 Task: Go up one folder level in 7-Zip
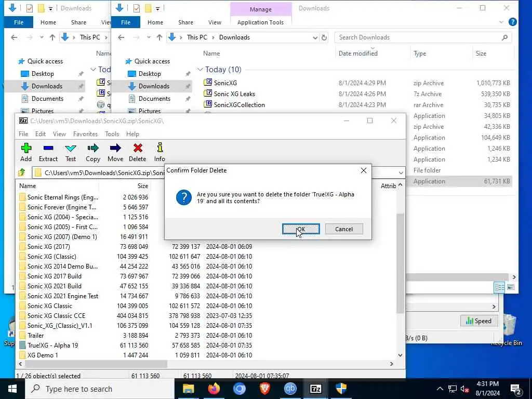[22, 172]
